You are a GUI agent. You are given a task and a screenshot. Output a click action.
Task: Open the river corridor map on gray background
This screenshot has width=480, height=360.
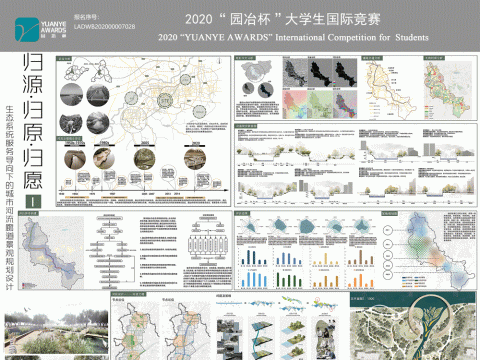click(52, 253)
